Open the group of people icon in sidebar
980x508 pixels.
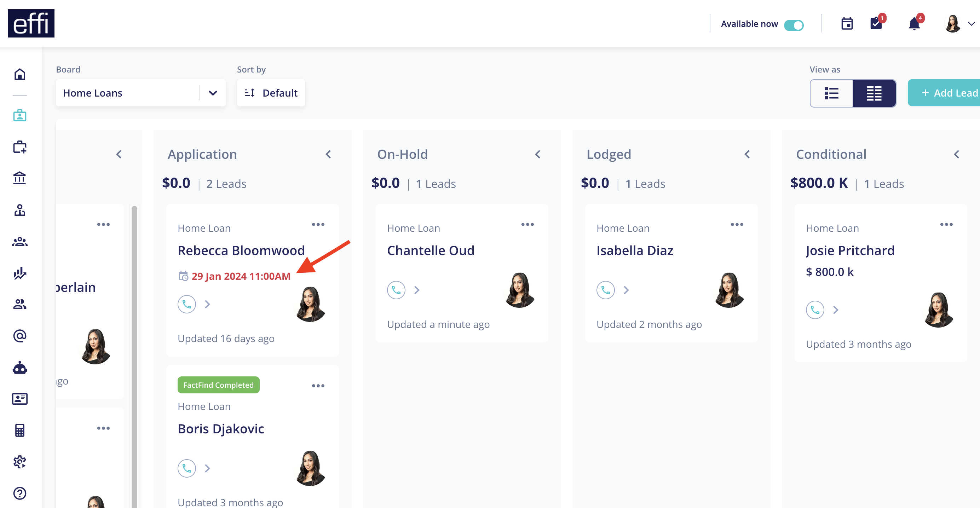pos(20,242)
